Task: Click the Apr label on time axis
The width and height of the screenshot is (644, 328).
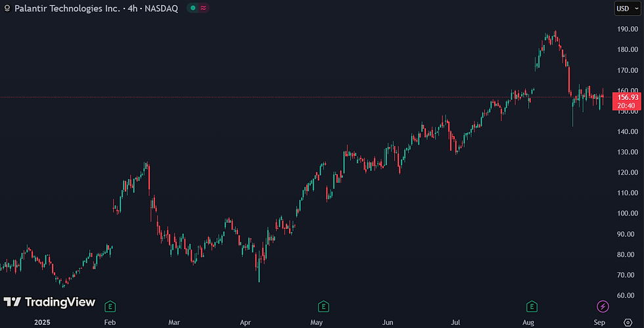Action: point(245,322)
